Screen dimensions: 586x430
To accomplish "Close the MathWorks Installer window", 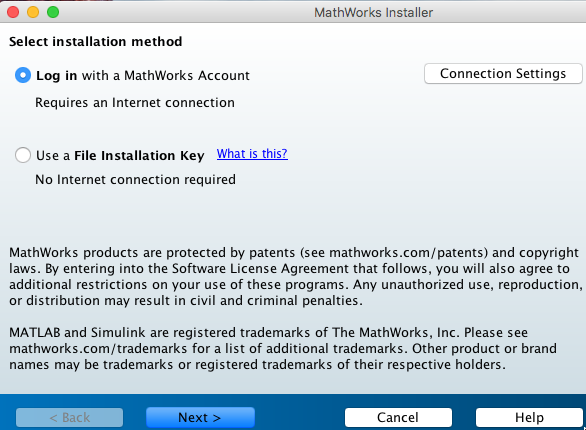I will (x=13, y=12).
